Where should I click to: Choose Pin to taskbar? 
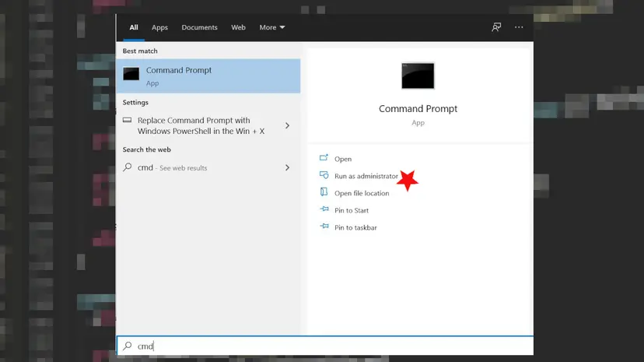click(x=355, y=227)
